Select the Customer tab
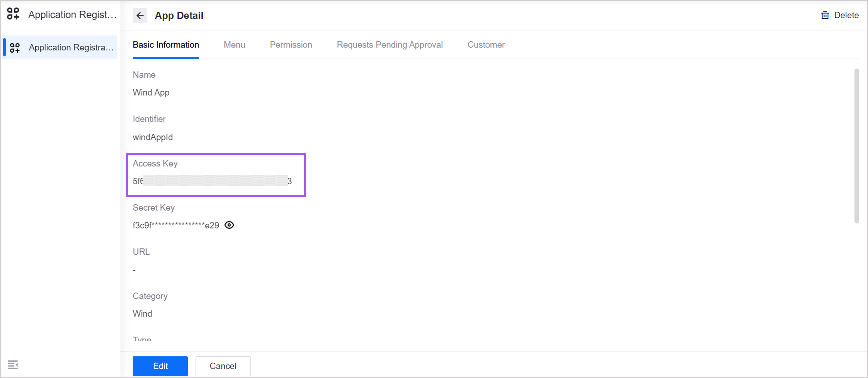 [486, 45]
